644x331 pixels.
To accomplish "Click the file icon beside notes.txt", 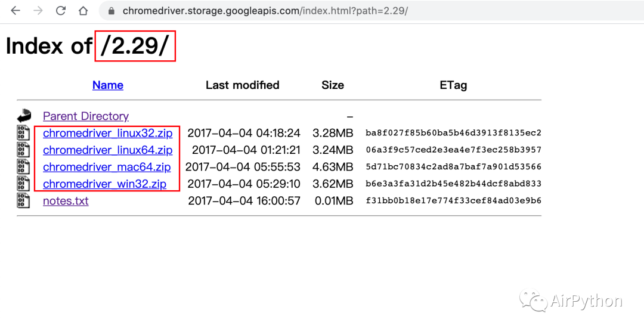I will [x=23, y=200].
